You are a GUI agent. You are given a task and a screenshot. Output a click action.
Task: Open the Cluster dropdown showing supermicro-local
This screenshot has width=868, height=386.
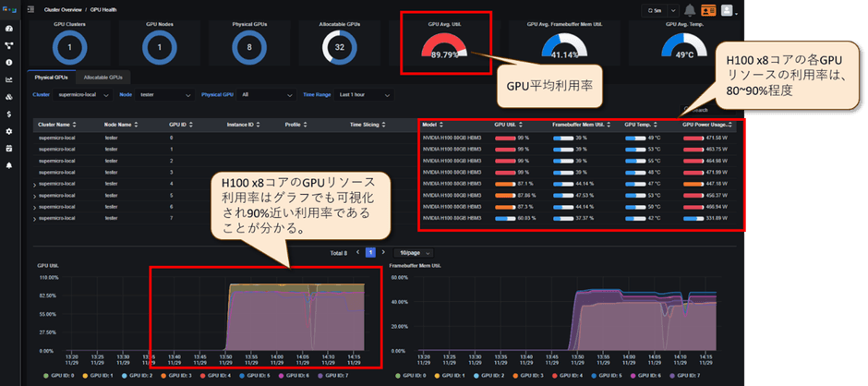[x=85, y=95]
